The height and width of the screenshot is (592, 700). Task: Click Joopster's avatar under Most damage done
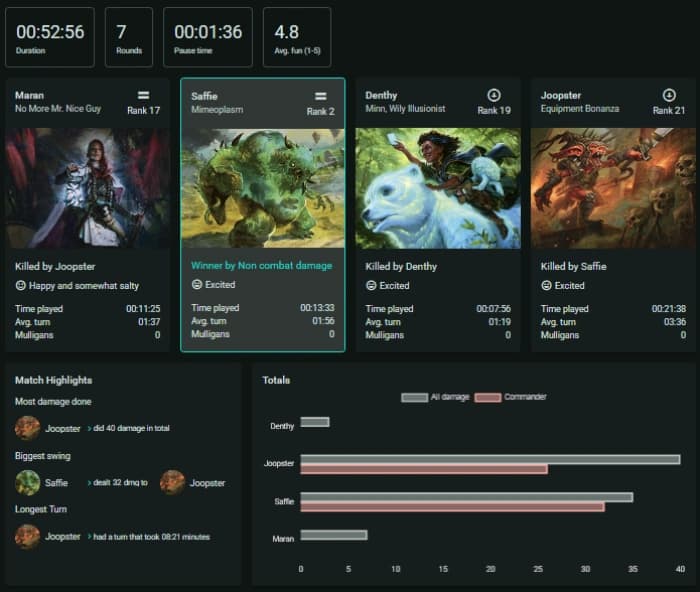27,428
